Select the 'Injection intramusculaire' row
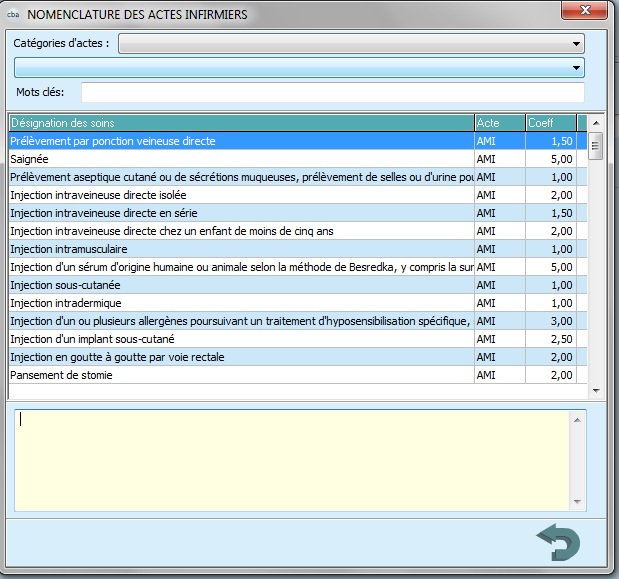Viewport: 619px width, 579px height. click(298, 249)
